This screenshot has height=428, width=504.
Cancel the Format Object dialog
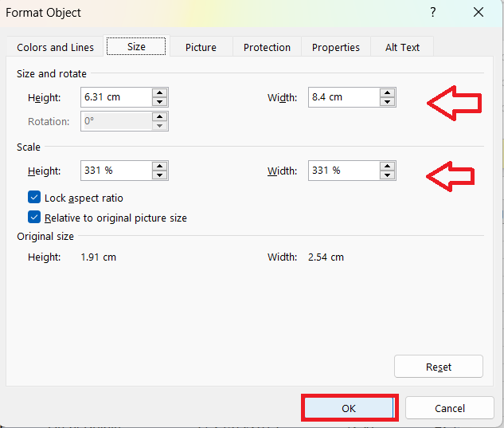click(x=450, y=408)
